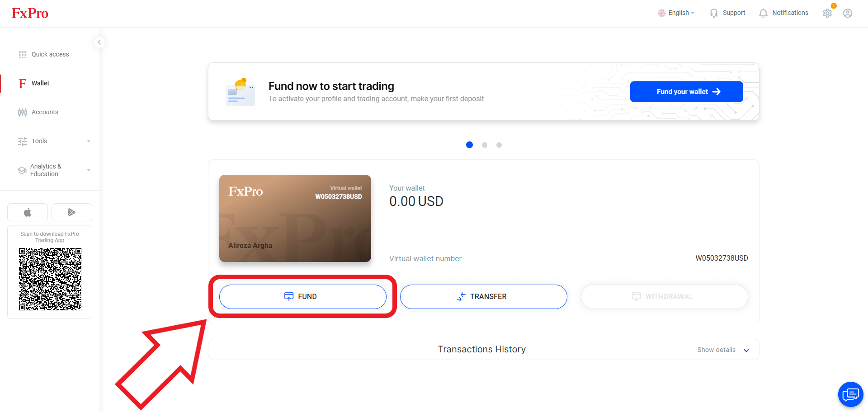Image resolution: width=868 pixels, height=412 pixels.
Task: Expand Analytics & Education section
Action: pos(54,170)
